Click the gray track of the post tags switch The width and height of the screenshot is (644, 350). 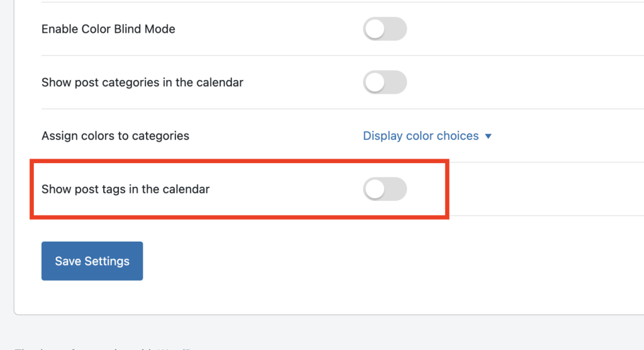pos(396,189)
